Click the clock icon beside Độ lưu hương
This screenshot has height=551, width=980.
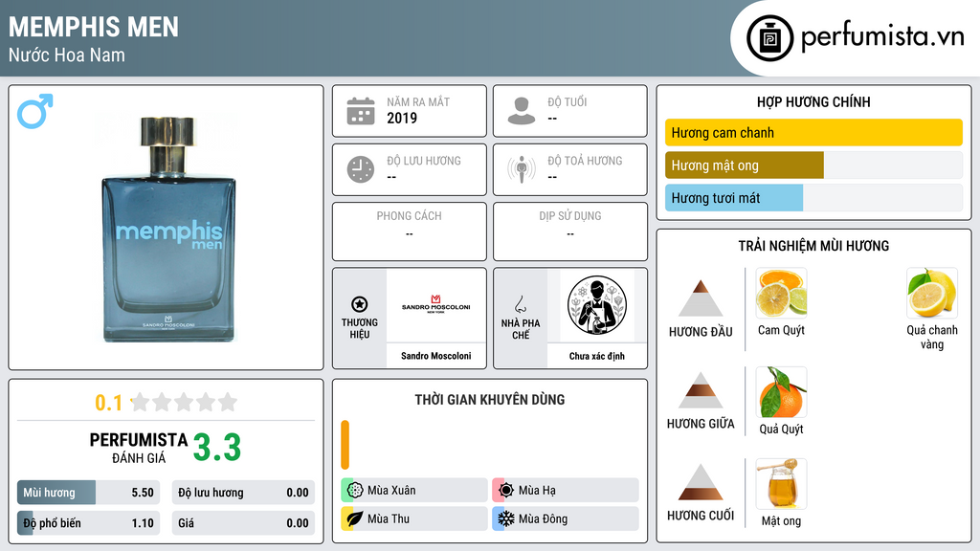coord(361,169)
